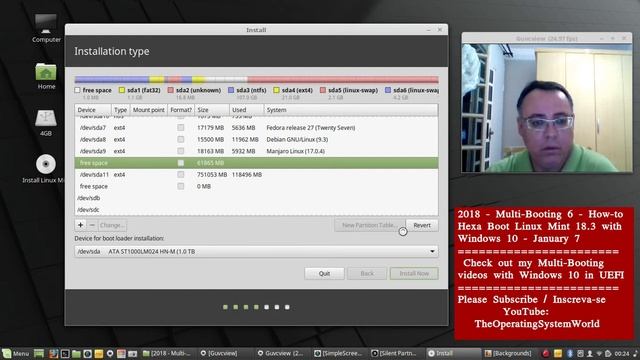
Task: Open the green Files launcher in taskbar
Action: (x=76, y=353)
